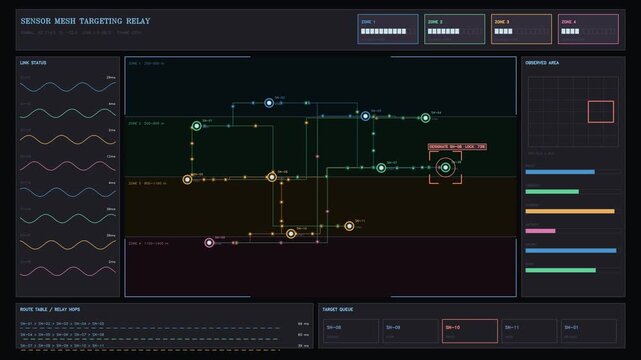Screen dimensions: 641x360
Task: Open the Zone 3 status card
Action: (x=521, y=29)
